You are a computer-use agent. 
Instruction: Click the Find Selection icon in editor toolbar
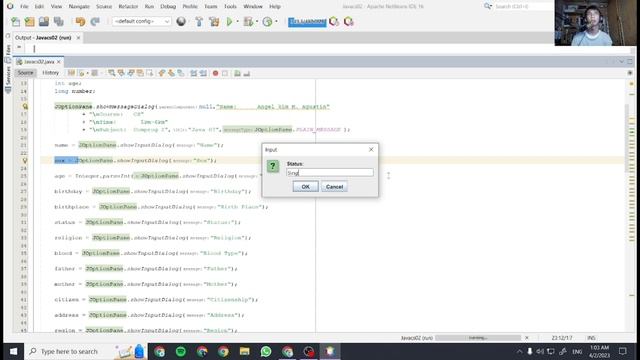tap(111, 73)
